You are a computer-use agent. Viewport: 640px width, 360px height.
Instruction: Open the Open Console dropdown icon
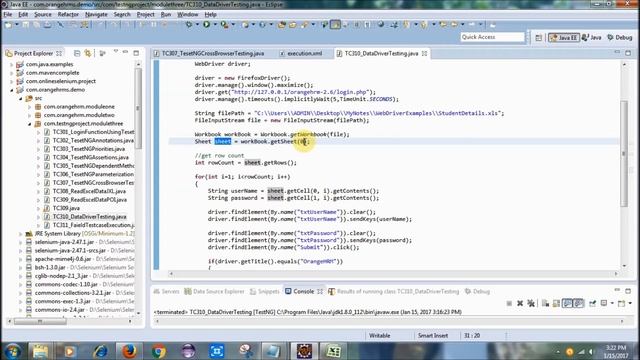(621, 303)
